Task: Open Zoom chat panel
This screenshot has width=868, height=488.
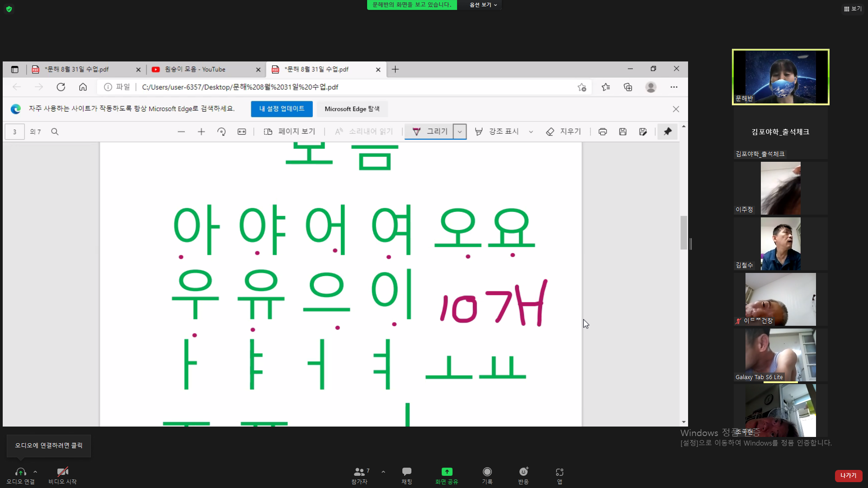Action: click(407, 476)
